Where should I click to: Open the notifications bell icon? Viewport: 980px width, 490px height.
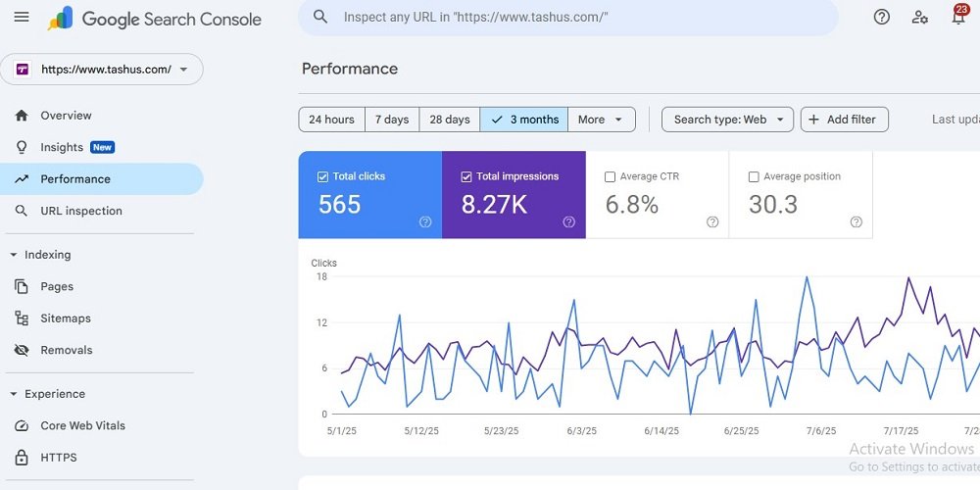pos(957,18)
